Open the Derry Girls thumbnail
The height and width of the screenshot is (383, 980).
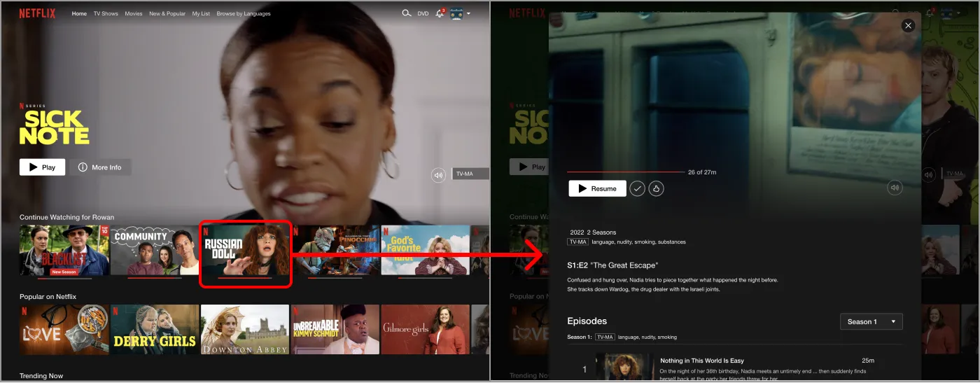155,329
